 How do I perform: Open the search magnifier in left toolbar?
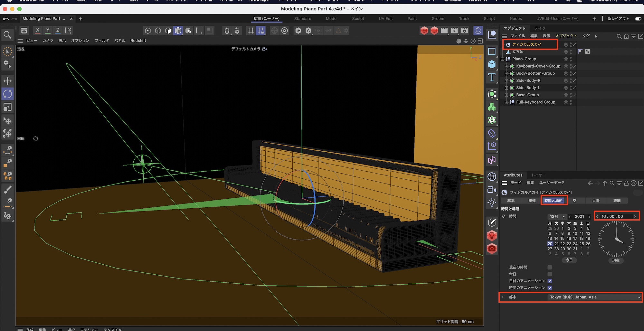[x=7, y=35]
